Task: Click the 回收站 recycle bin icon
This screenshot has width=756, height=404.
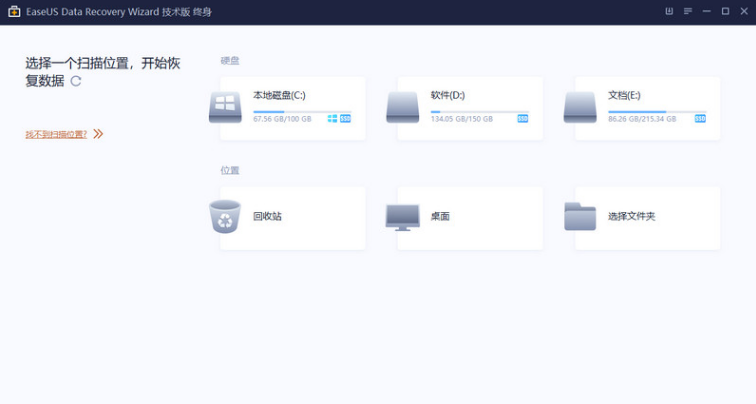Action: [x=225, y=216]
